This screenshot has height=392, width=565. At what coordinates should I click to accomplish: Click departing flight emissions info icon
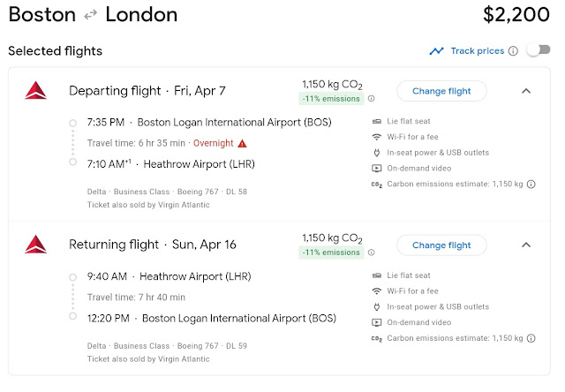coord(371,99)
